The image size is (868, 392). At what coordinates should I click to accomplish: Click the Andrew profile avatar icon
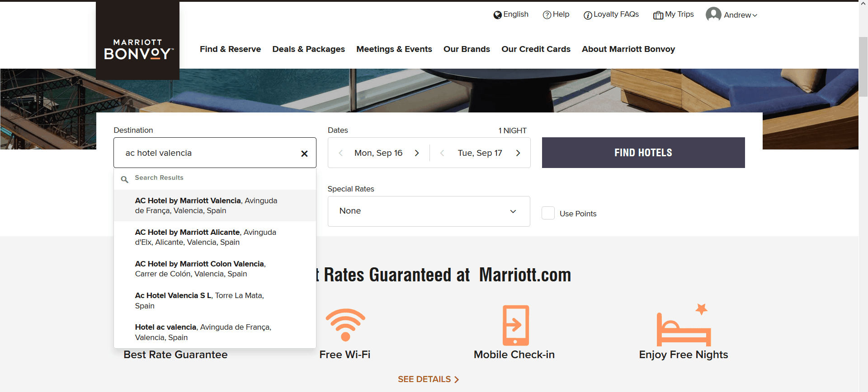(713, 14)
